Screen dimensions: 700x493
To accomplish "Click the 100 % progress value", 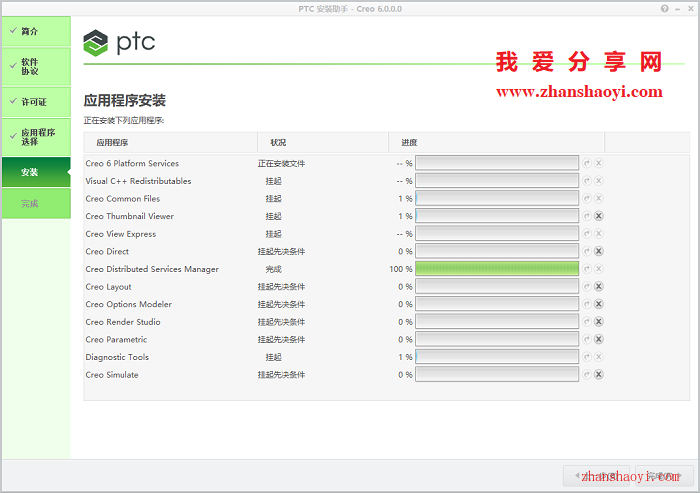I will [401, 269].
